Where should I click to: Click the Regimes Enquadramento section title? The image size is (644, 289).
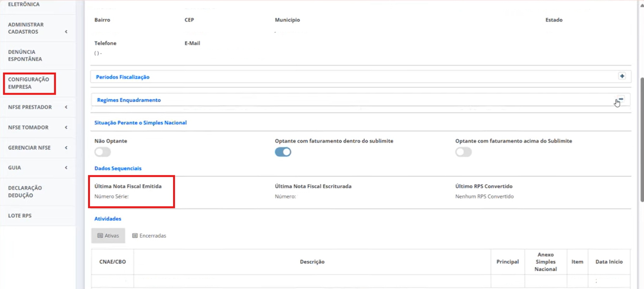pyautogui.click(x=129, y=100)
